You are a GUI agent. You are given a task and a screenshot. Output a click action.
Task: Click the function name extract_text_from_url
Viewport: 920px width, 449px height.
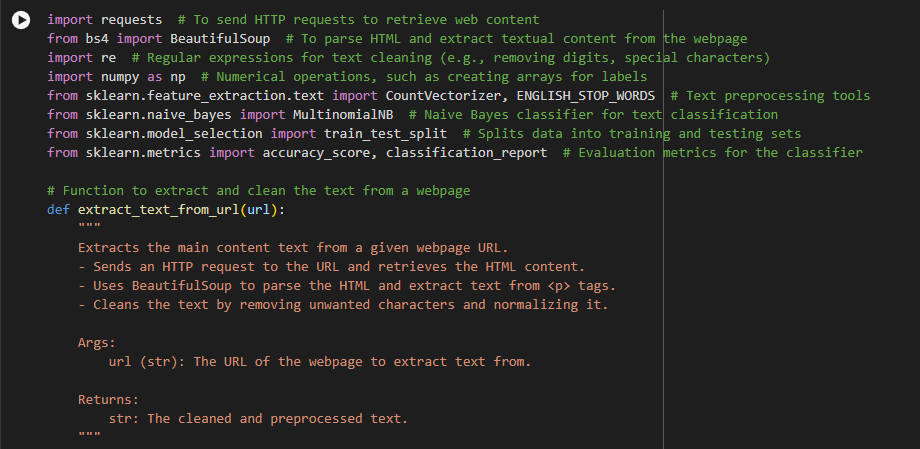pyautogui.click(x=158, y=210)
